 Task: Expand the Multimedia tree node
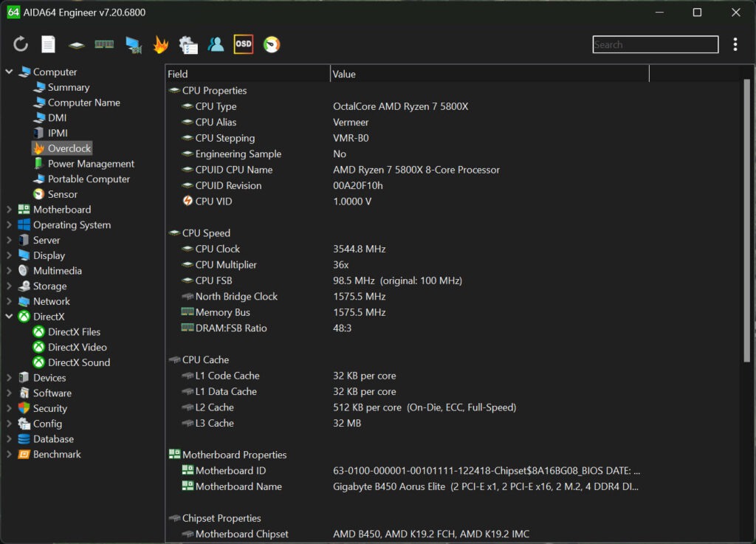(x=9, y=271)
